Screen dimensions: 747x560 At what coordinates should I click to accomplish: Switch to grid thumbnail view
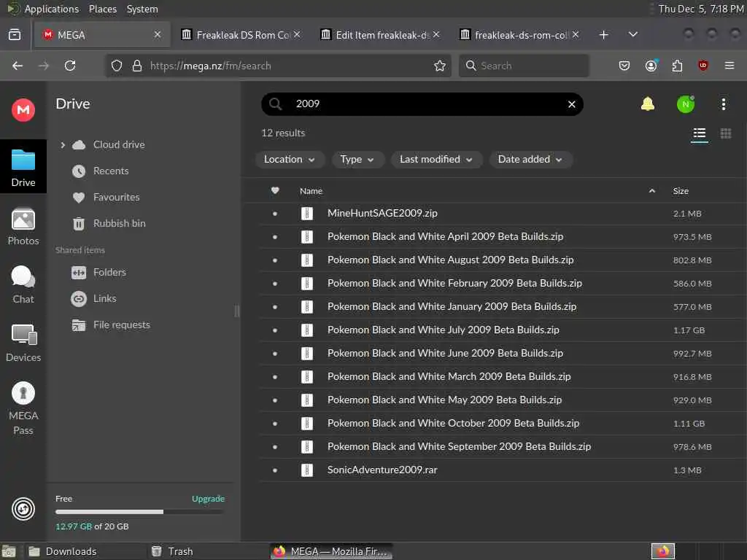tap(726, 133)
